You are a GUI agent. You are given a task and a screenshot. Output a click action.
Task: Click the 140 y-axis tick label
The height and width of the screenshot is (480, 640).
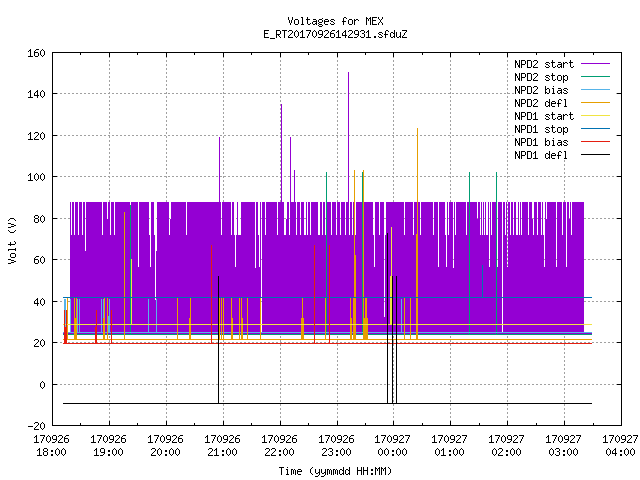pos(36,94)
